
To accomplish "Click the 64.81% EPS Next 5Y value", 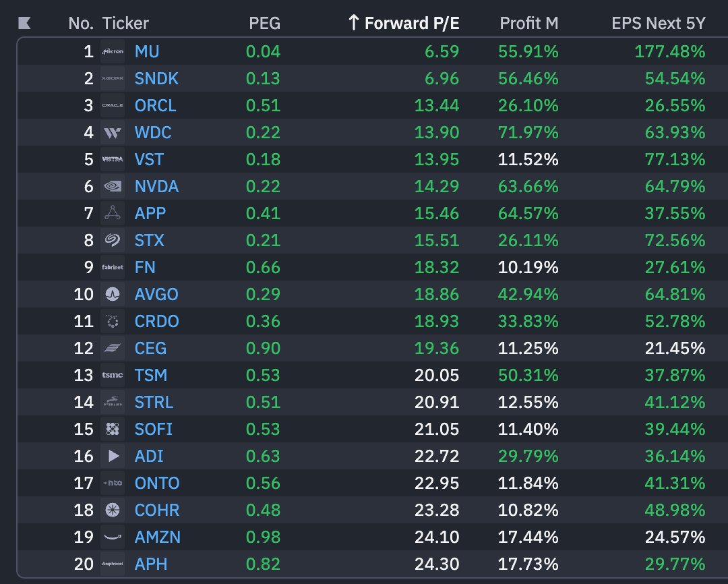I will coord(675,294).
